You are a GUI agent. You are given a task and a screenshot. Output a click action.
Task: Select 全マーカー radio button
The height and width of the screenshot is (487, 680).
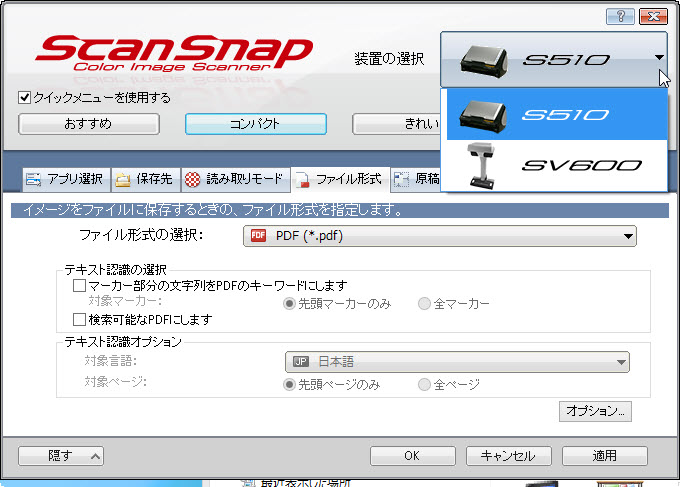[x=424, y=304]
